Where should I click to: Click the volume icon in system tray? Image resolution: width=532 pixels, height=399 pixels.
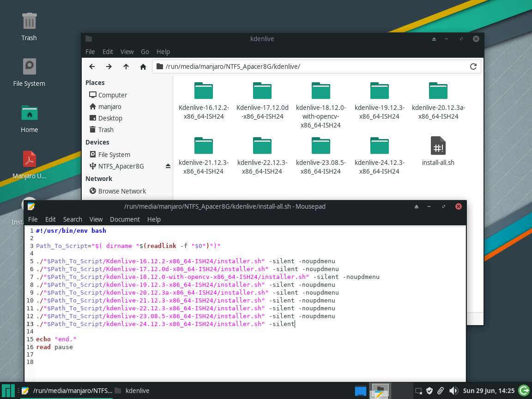click(453, 391)
